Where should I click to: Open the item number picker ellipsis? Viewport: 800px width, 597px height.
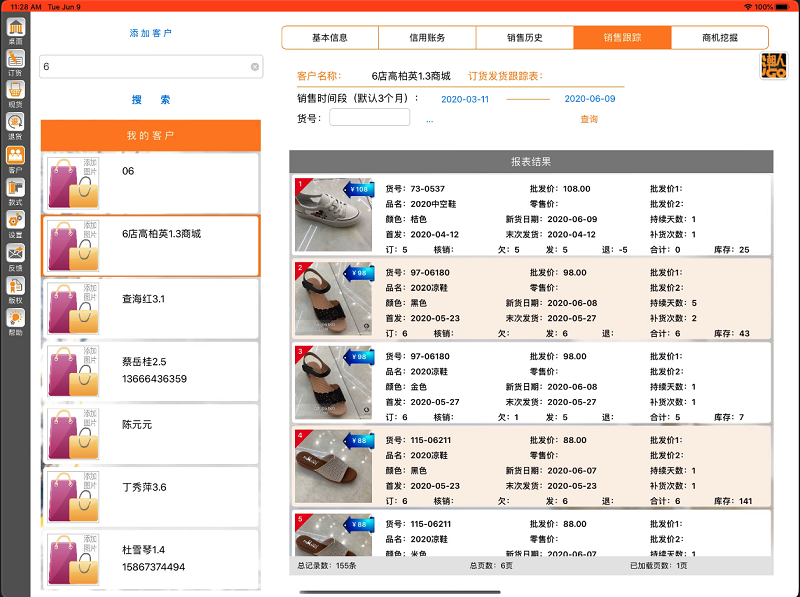(x=430, y=120)
